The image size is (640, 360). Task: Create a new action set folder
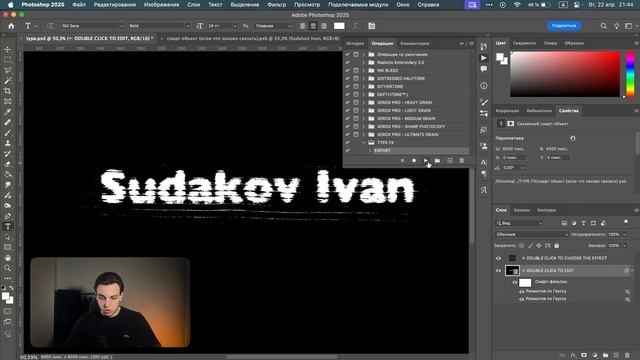pyautogui.click(x=437, y=160)
